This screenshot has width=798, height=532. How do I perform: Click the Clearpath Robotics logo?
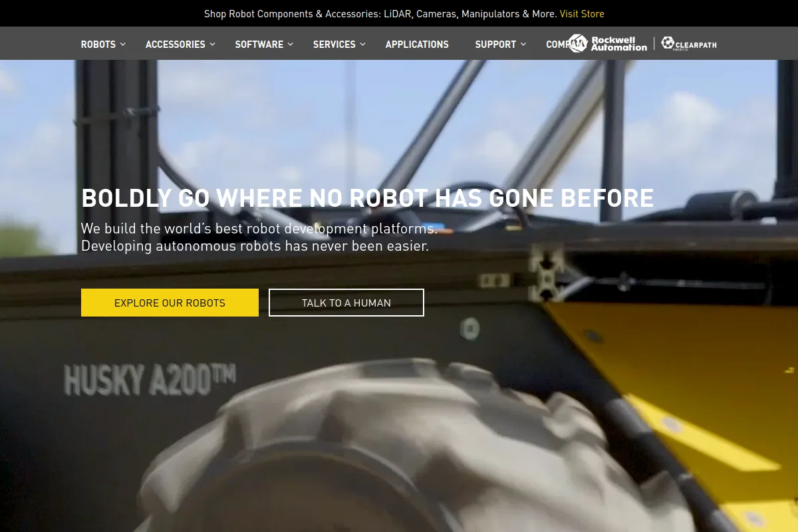point(689,43)
